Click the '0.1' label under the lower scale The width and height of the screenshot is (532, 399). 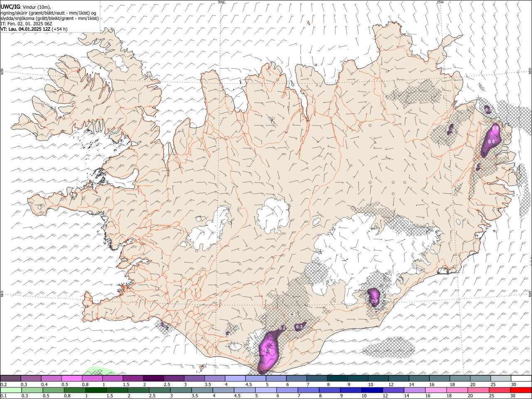3,396
